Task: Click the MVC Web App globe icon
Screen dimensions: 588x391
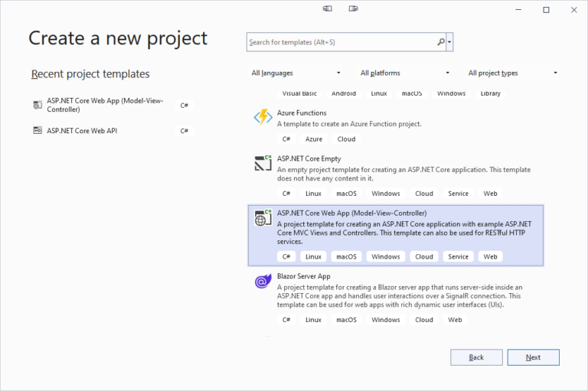Action: pos(263,218)
